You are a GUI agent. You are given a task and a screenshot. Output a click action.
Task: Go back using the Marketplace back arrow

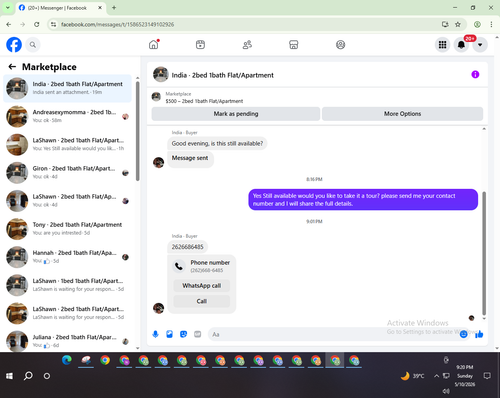click(12, 67)
